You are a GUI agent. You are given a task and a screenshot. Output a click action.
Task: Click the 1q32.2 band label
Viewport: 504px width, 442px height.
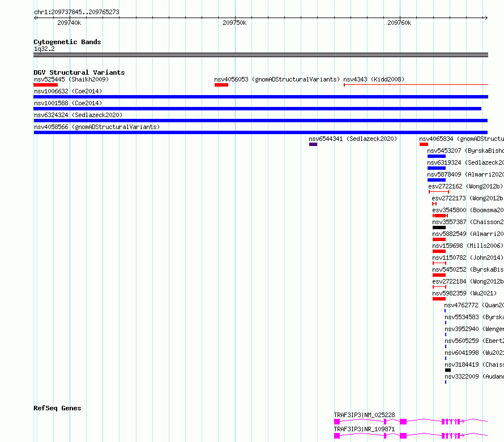44,49
